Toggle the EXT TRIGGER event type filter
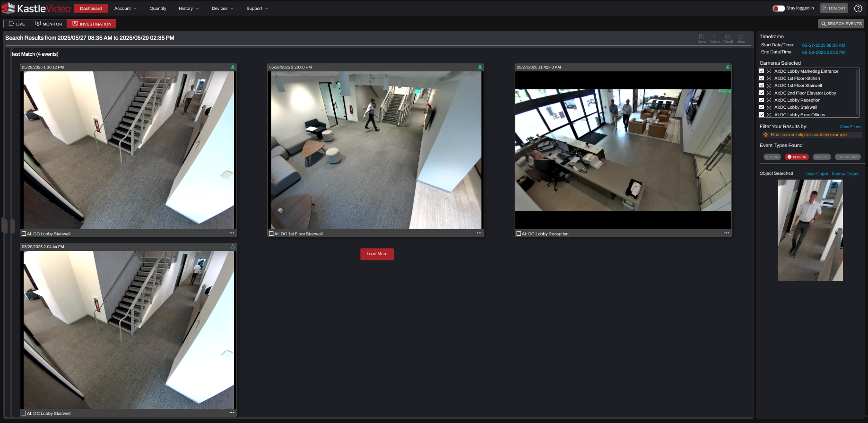 848,157
